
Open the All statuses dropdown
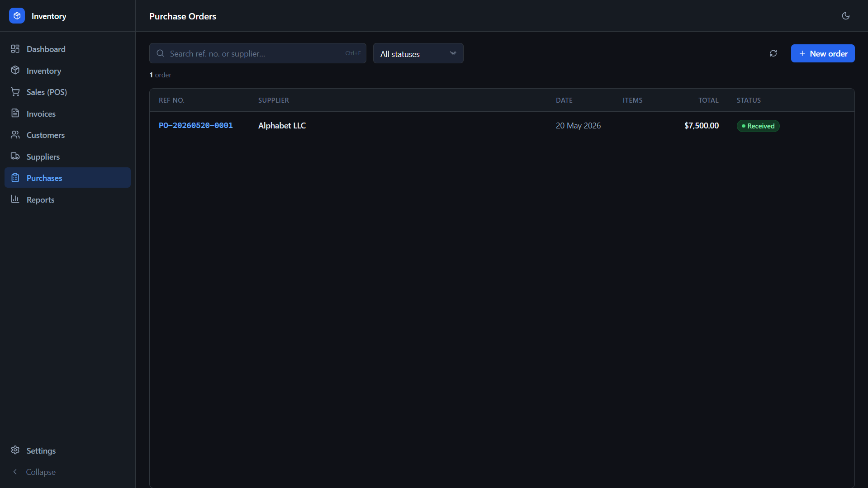418,53
